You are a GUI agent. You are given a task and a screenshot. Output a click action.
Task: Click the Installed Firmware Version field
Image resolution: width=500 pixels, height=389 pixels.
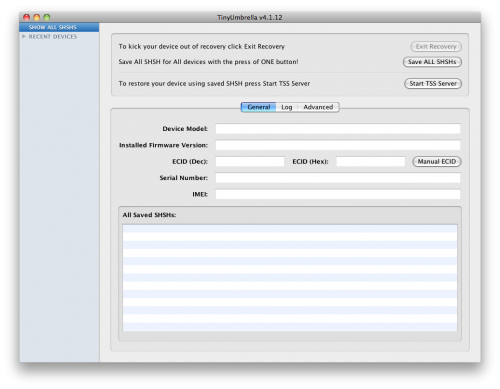click(338, 145)
